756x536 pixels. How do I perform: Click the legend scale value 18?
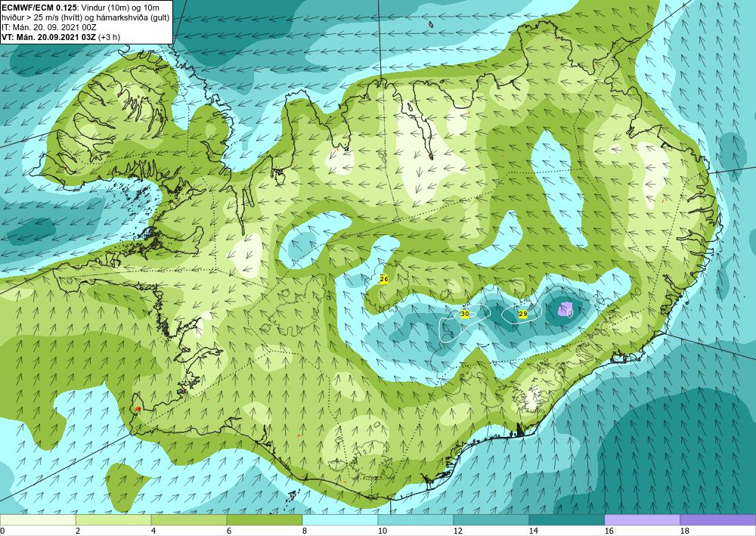pyautogui.click(x=685, y=531)
